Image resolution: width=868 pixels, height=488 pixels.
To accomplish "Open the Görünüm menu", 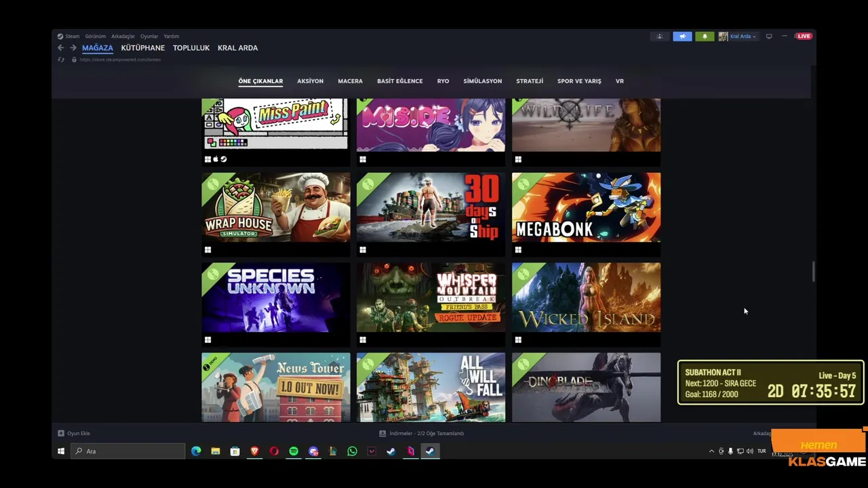I will (x=96, y=37).
